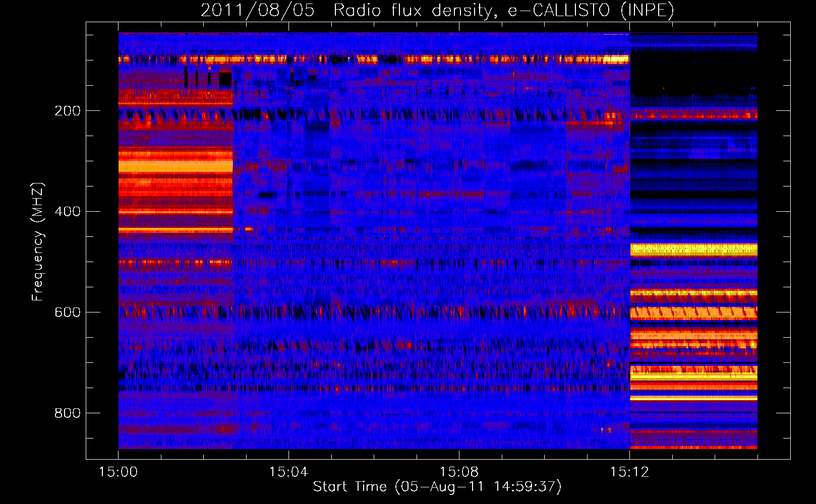Click the plot title "2011/08/05 Radio flux density, e-CALLISTO (INPE)"
Screen dimensions: 816x504
[x=437, y=11]
